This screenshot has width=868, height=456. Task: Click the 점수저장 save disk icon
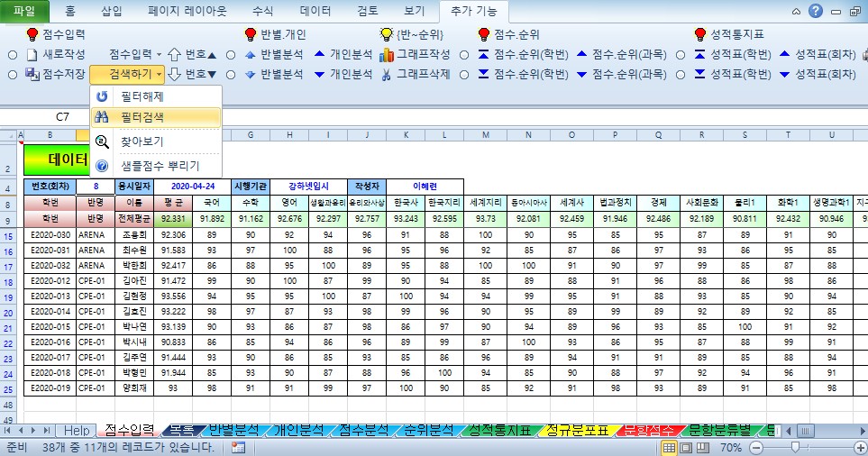(32, 74)
